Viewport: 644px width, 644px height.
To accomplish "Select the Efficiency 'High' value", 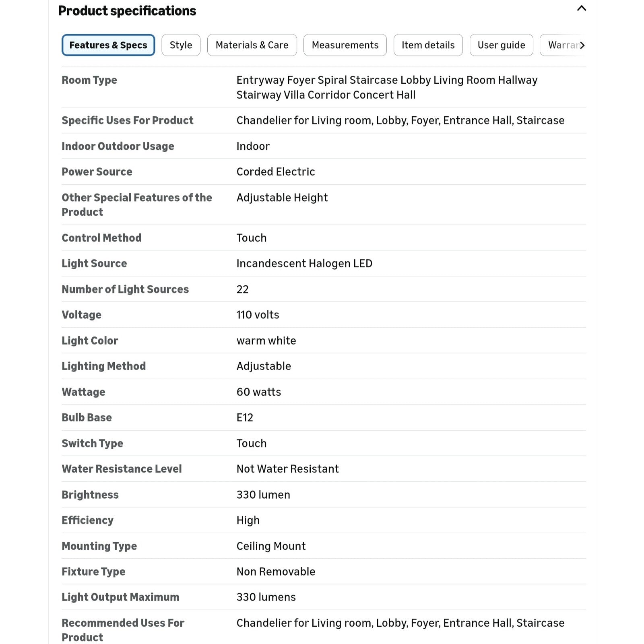I will point(248,520).
